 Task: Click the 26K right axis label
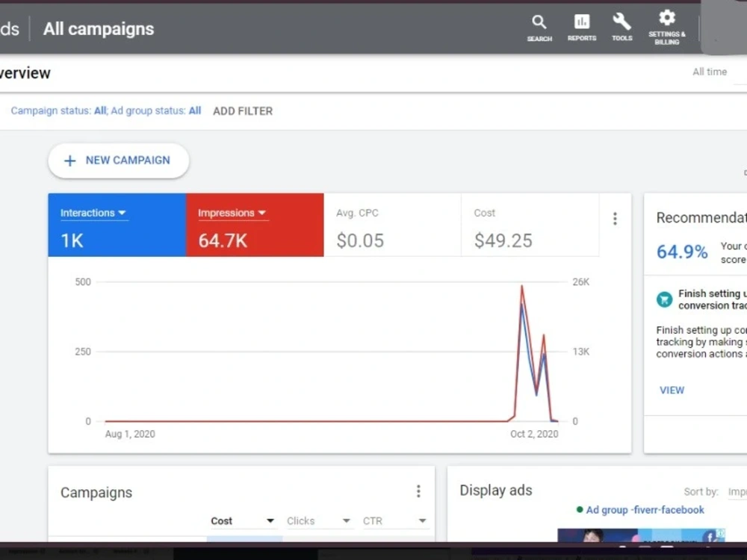[x=580, y=282]
